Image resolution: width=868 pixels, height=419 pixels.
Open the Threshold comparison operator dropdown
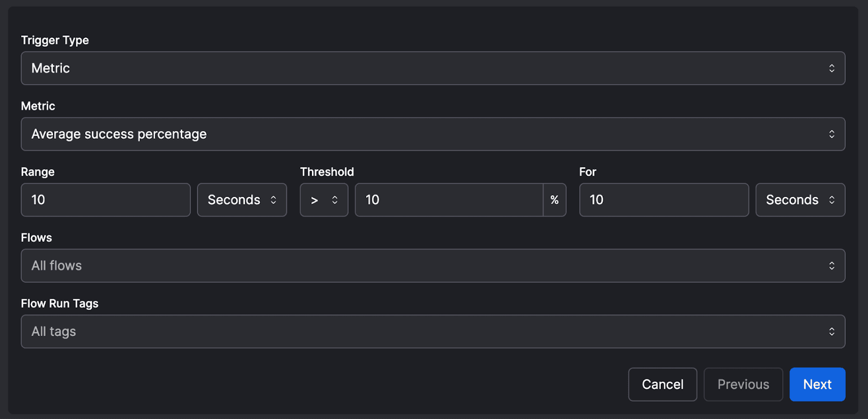tap(324, 200)
